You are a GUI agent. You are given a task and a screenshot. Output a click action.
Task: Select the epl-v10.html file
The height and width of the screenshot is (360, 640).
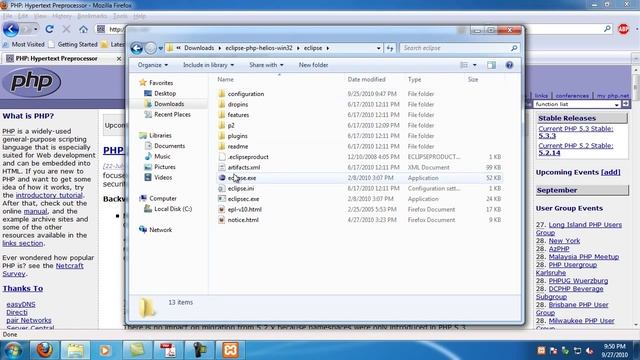click(x=244, y=209)
